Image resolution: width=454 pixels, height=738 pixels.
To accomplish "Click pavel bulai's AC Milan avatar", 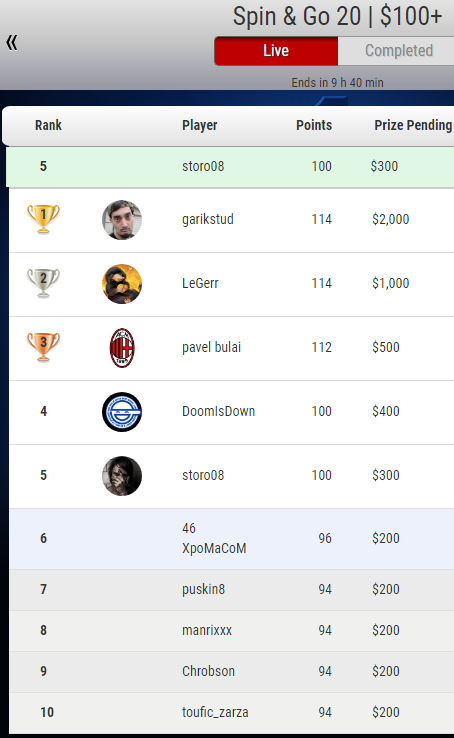I will (x=122, y=348).
